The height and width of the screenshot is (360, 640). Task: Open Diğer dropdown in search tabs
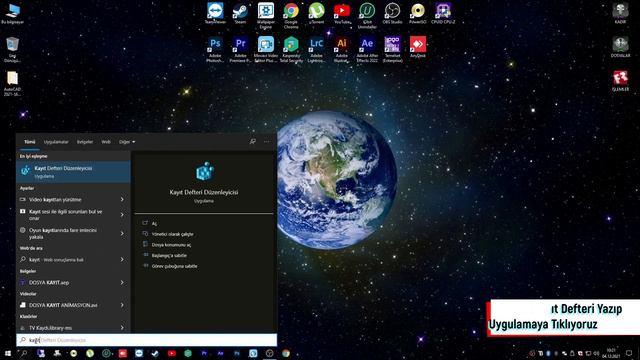(x=127, y=142)
